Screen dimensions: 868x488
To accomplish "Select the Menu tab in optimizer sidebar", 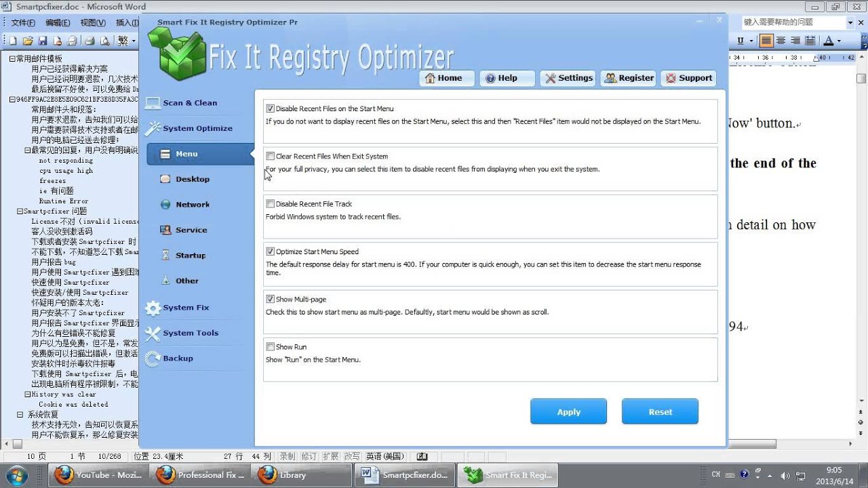I will point(200,154).
